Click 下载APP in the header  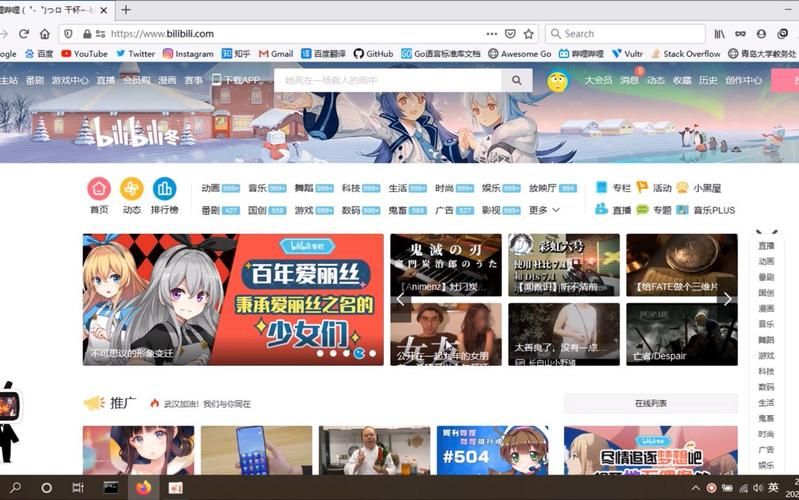[237, 80]
